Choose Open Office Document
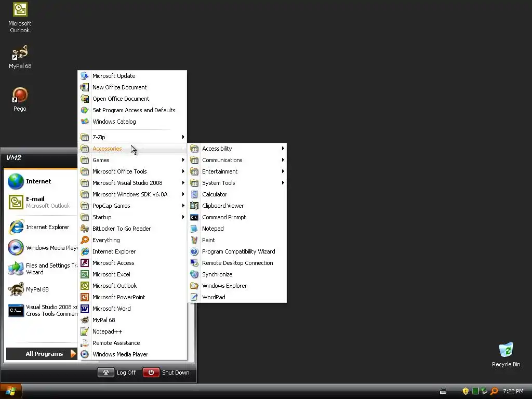The height and width of the screenshot is (399, 532). [x=132, y=99]
